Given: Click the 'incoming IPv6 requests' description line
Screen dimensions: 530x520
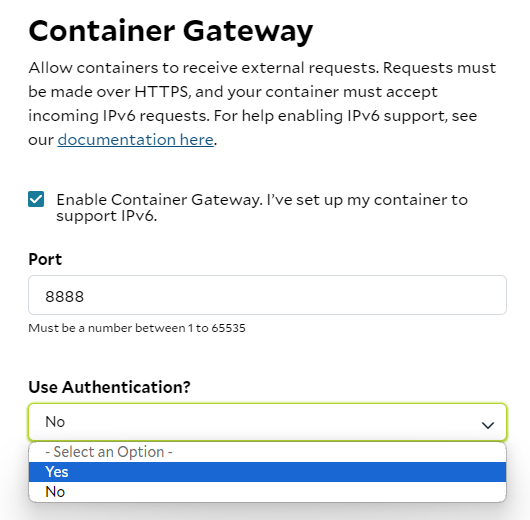Looking at the screenshot, I should coord(252,116).
